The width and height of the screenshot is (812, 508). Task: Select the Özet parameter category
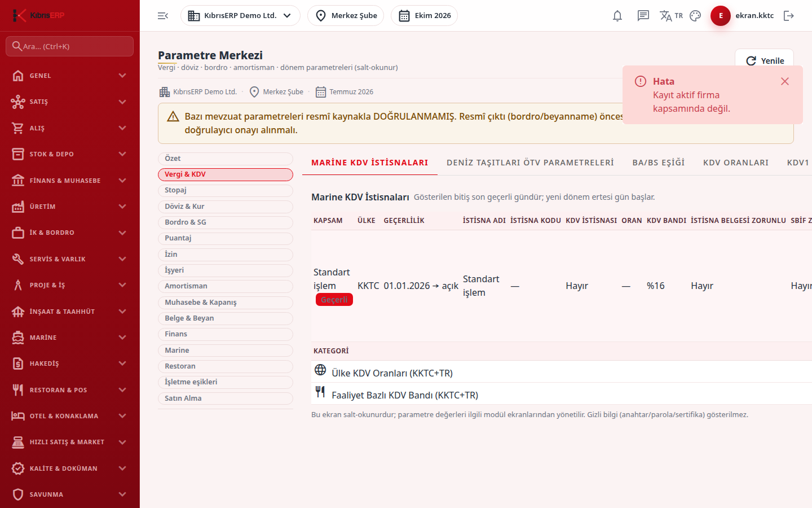(226, 159)
